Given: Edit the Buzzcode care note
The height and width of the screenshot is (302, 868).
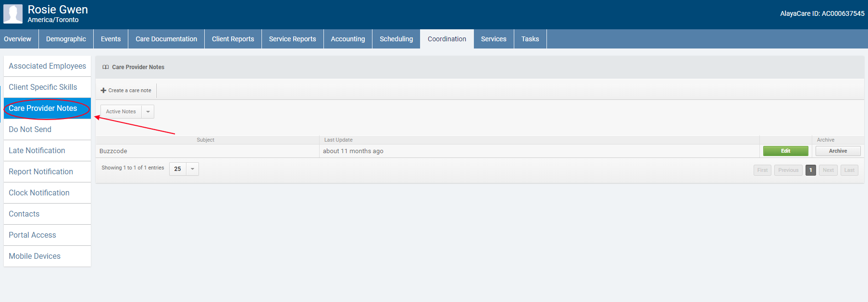Looking at the screenshot, I should (x=785, y=151).
